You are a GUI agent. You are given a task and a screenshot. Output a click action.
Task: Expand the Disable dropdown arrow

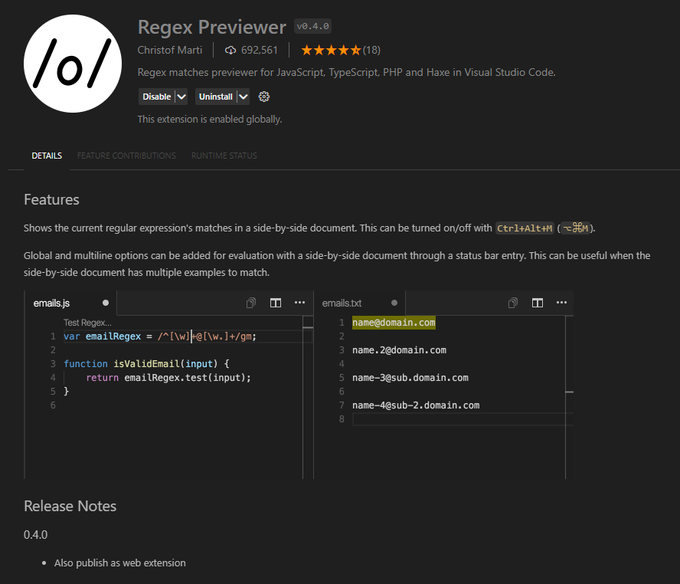pos(181,97)
